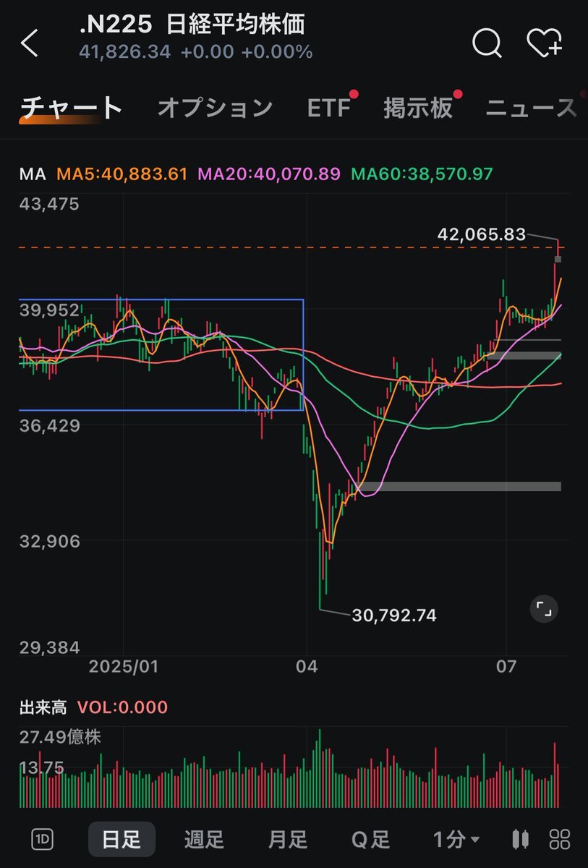Tap the 29,384 price axis label

coord(49,647)
